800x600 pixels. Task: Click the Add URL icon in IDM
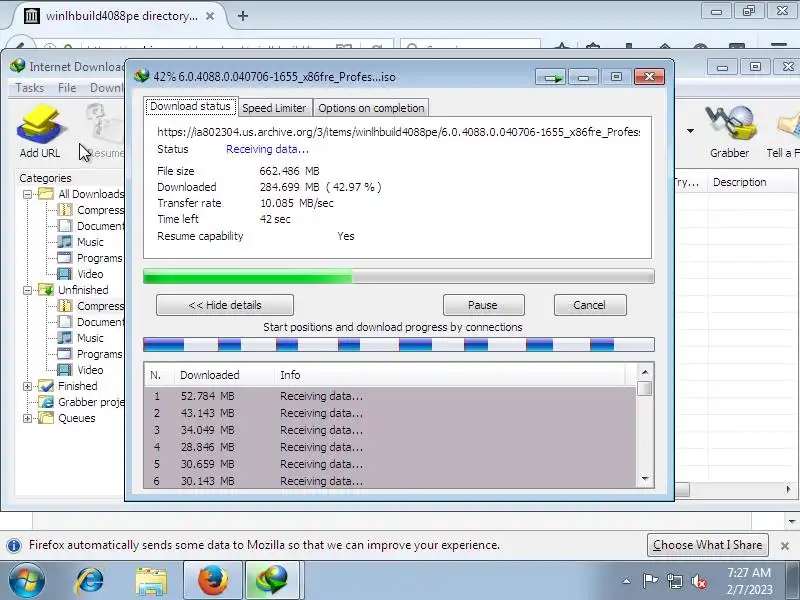coord(40,131)
